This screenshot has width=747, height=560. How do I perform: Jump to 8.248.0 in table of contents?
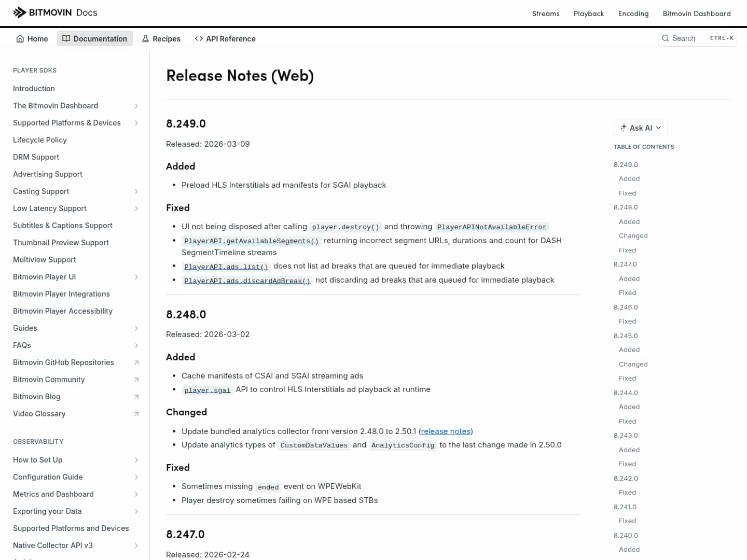click(626, 207)
